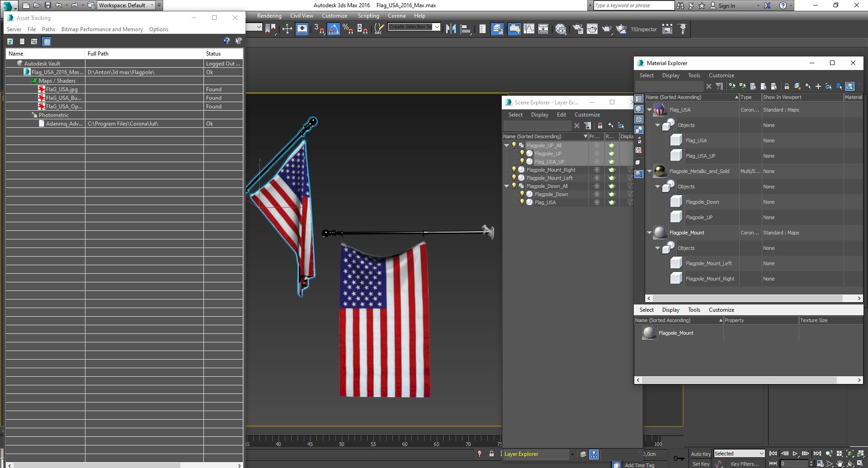The image size is (868, 468).
Task: Collapse the Flagpole_Down_All layer tree
Action: [507, 186]
